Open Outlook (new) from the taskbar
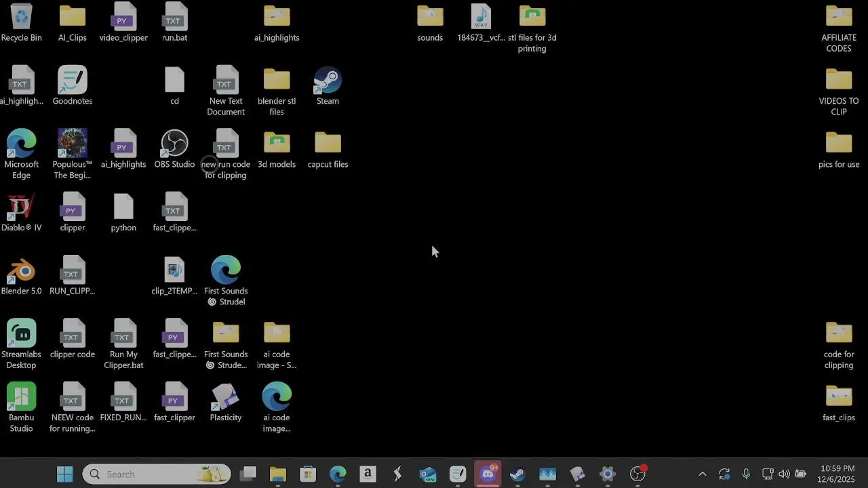Image resolution: width=868 pixels, height=488 pixels. [428, 474]
